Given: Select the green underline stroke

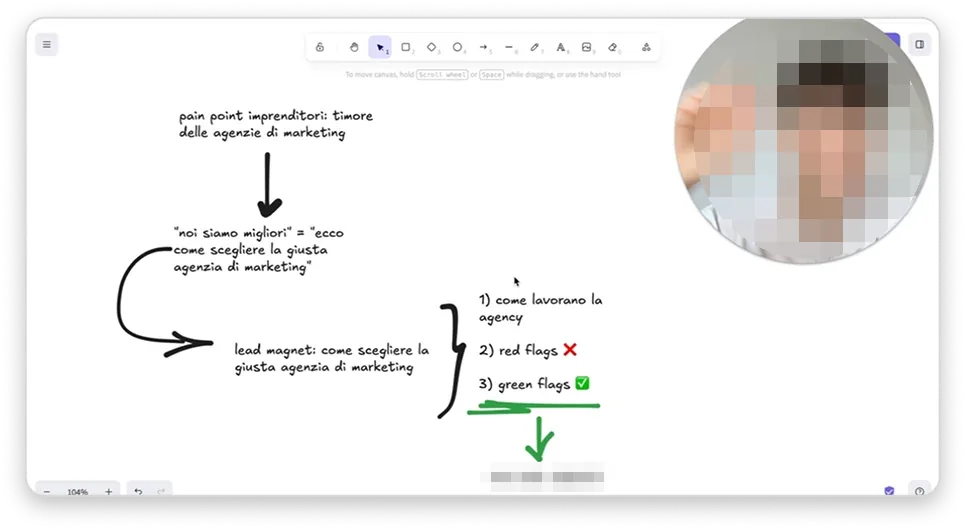Looking at the screenshot, I should click(534, 407).
